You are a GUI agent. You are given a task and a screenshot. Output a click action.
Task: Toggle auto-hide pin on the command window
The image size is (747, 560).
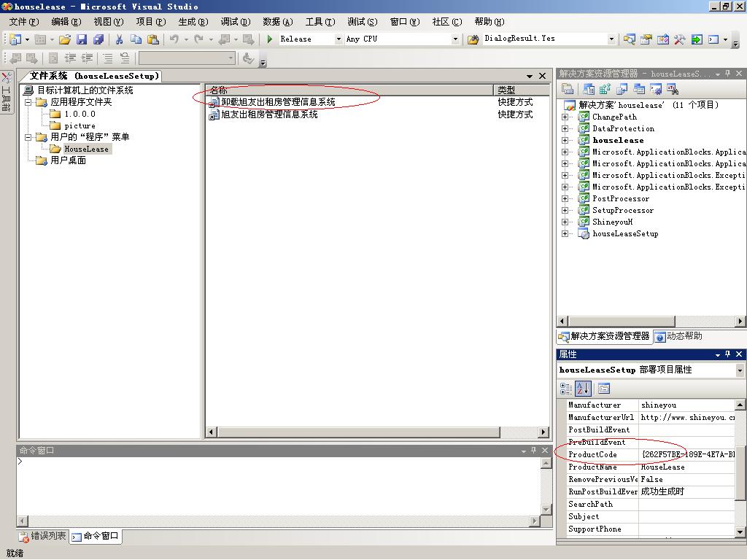click(x=533, y=450)
